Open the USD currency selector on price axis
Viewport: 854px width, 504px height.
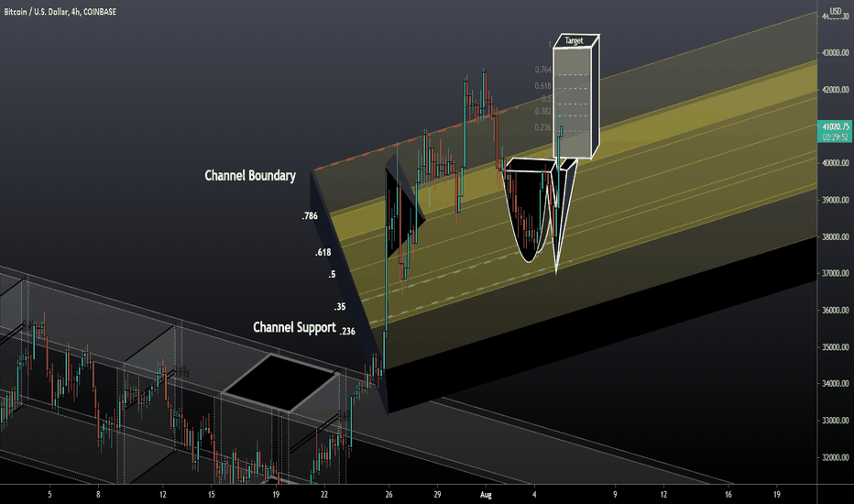(836, 11)
